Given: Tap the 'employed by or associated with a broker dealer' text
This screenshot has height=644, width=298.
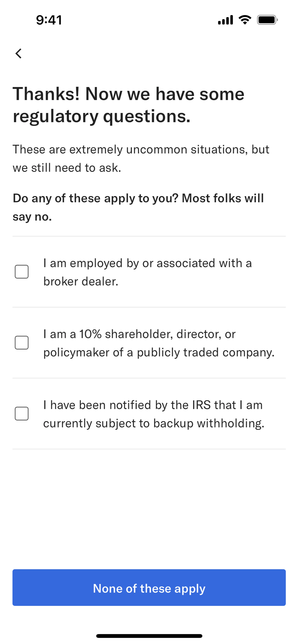Looking at the screenshot, I should (147, 272).
